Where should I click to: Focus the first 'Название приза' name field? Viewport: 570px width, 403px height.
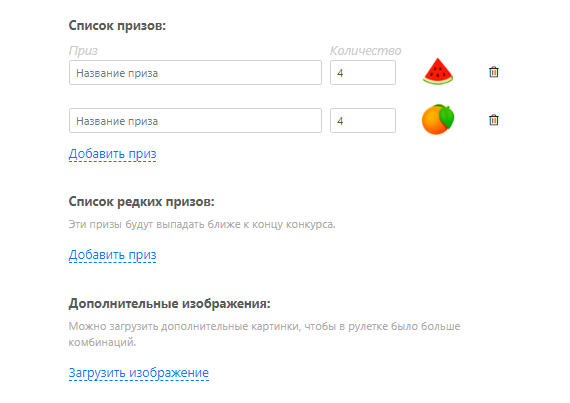point(195,73)
